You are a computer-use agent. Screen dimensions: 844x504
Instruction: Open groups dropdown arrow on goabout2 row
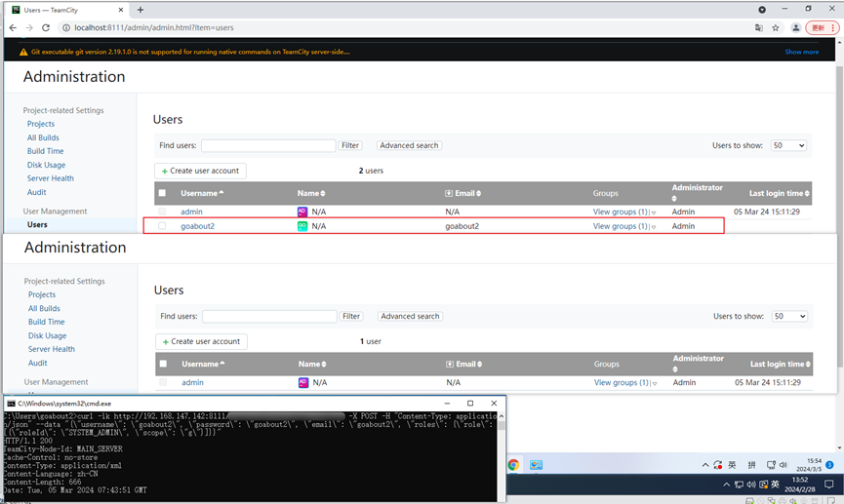[654, 227]
